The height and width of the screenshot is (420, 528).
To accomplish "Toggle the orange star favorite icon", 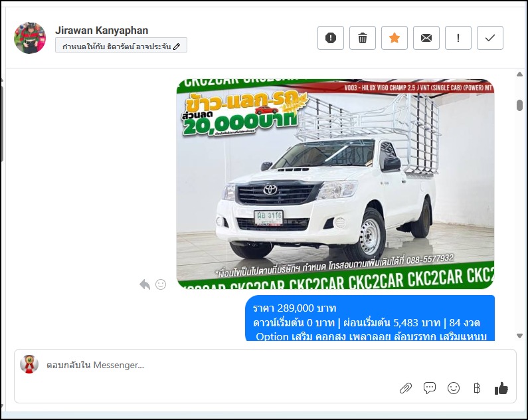I will 395,38.
